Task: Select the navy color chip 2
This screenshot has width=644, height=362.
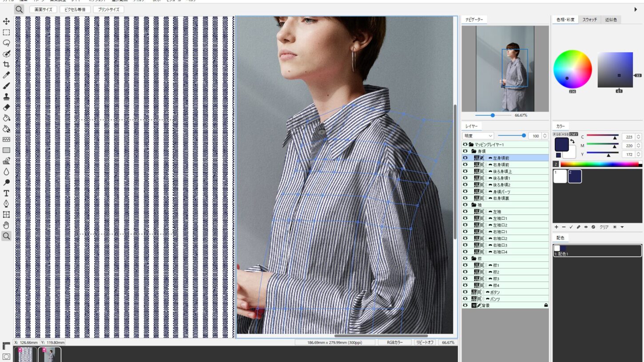Action: pyautogui.click(x=575, y=176)
